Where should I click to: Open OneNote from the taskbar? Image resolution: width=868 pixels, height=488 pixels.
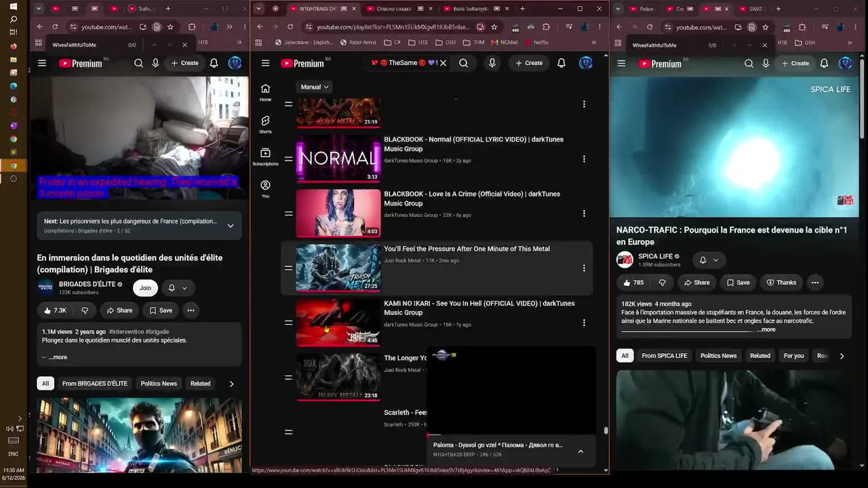(x=14, y=125)
